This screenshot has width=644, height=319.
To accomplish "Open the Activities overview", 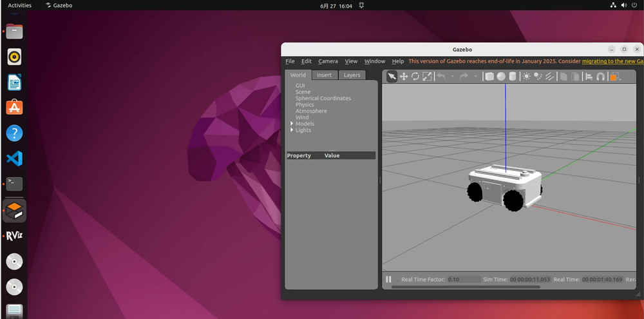I will pos(20,5).
